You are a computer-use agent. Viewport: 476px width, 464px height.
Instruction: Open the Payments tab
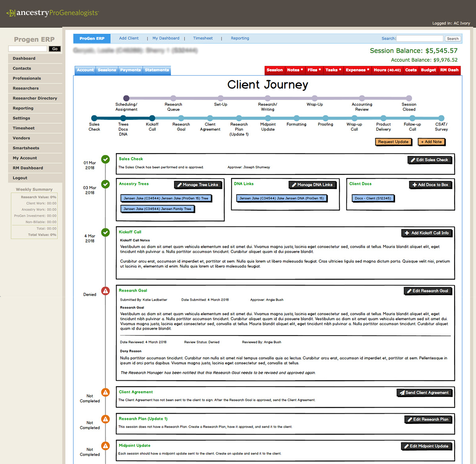click(x=131, y=70)
